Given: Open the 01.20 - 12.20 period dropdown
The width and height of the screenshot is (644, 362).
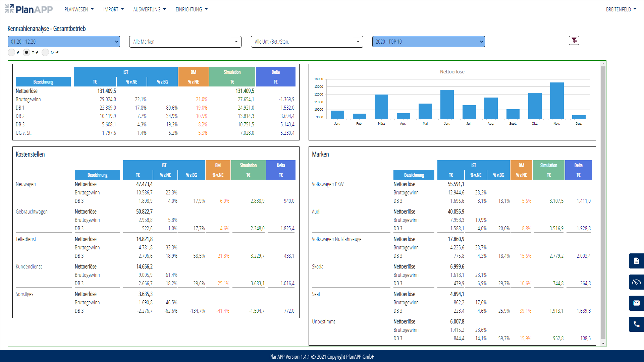Looking at the screenshot, I should click(x=64, y=42).
